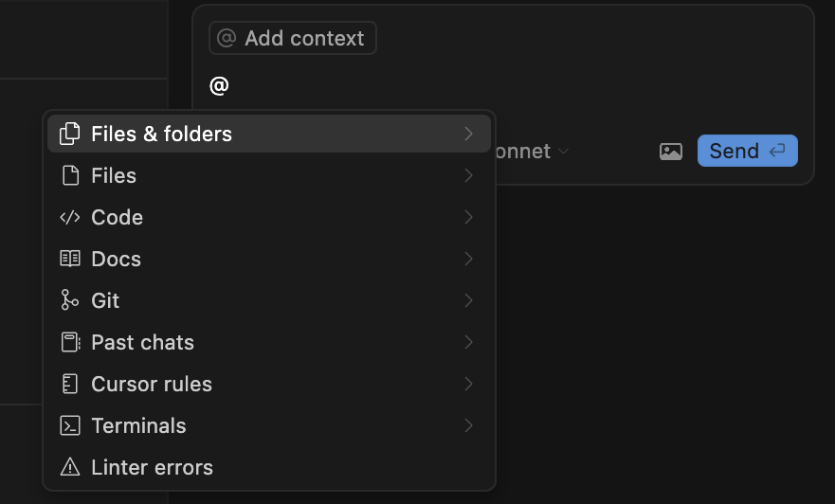
Task: Expand the Files & folders submenu arrow
Action: pyautogui.click(x=468, y=134)
